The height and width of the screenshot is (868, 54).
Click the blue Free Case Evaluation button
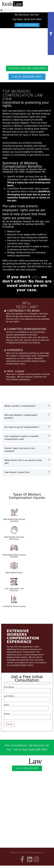(27, 25)
